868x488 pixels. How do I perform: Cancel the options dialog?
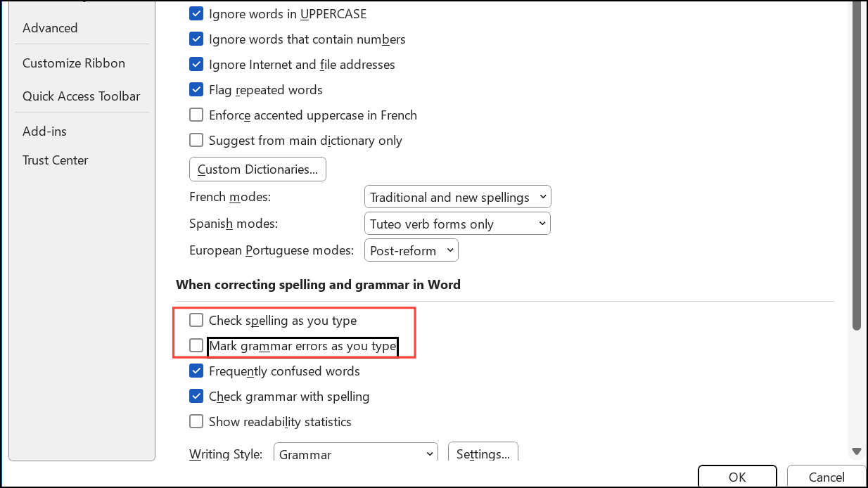click(826, 477)
